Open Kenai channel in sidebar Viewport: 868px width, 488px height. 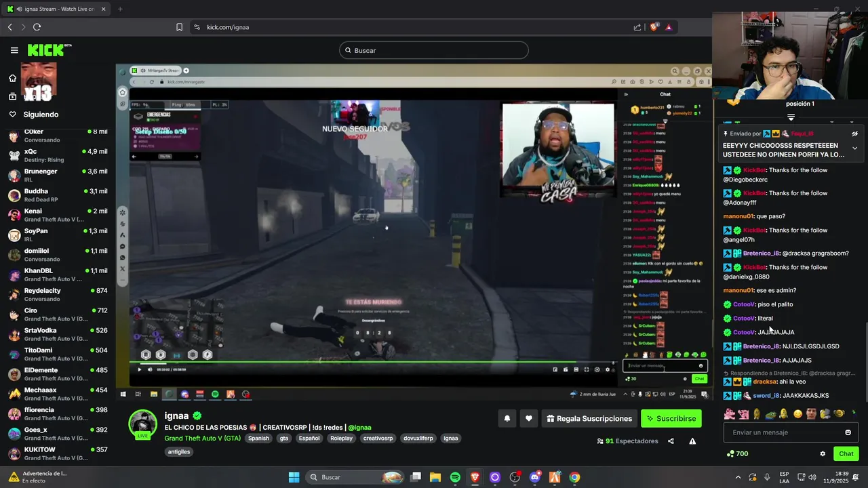coord(57,215)
